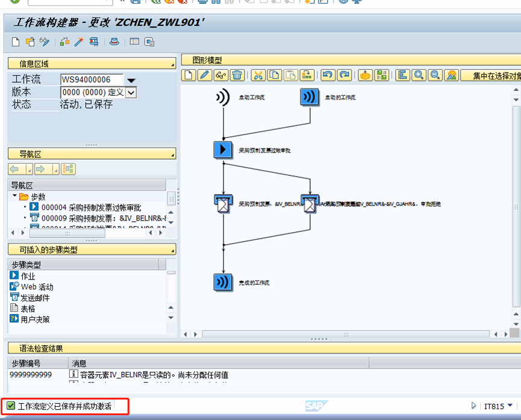Click the 图形模型 panel header

351,60
